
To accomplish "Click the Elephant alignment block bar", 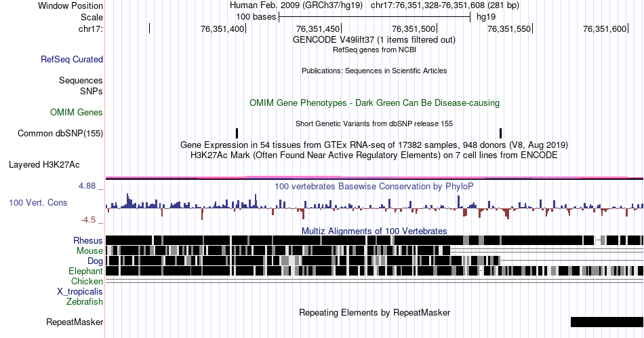I will click(x=374, y=271).
